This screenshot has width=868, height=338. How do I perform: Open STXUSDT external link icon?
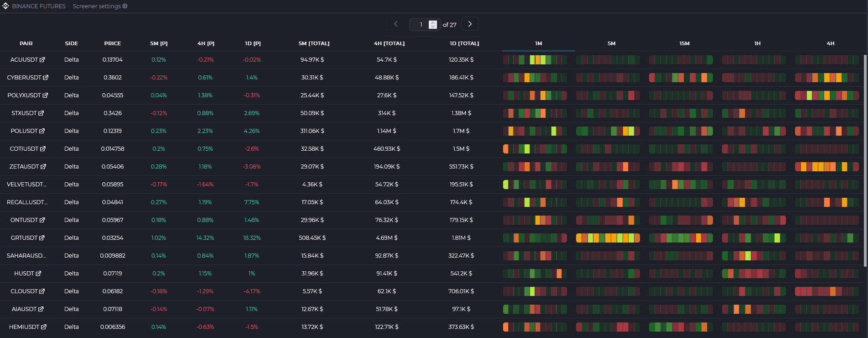click(x=41, y=113)
